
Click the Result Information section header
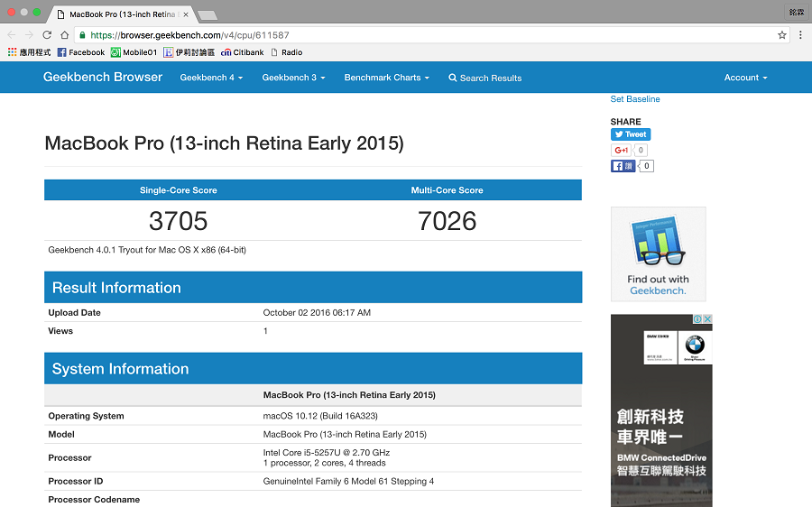point(313,288)
